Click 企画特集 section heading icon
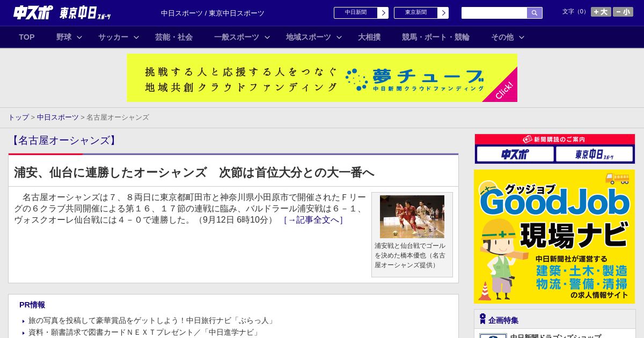This screenshot has width=644, height=338. coord(482,319)
